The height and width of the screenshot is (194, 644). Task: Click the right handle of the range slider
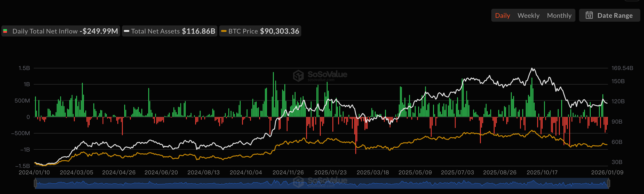pyautogui.click(x=608, y=184)
